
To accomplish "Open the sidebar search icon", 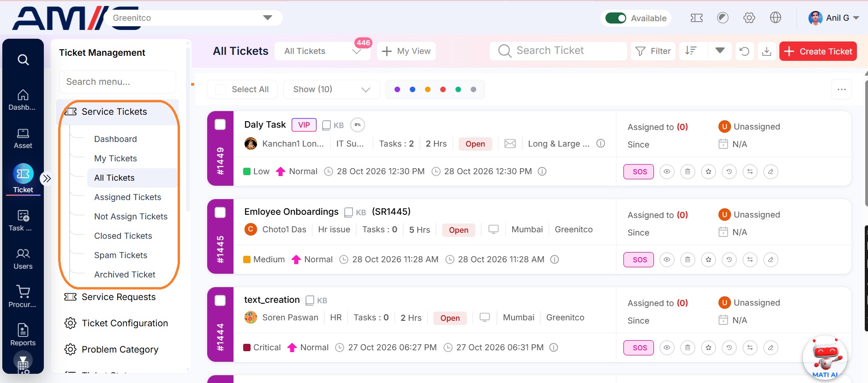I will click(x=23, y=59).
